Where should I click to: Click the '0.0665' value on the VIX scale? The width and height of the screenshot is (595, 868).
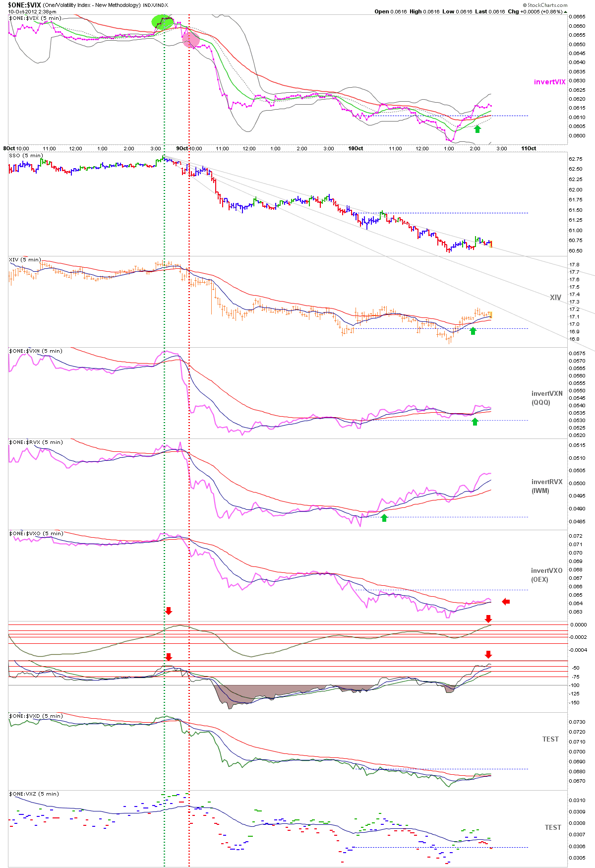pos(577,16)
